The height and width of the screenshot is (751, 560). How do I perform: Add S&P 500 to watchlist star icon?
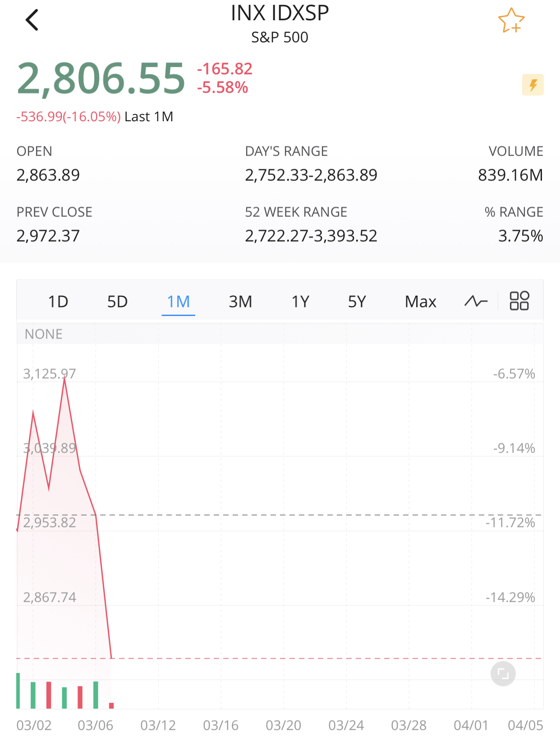pyautogui.click(x=511, y=20)
